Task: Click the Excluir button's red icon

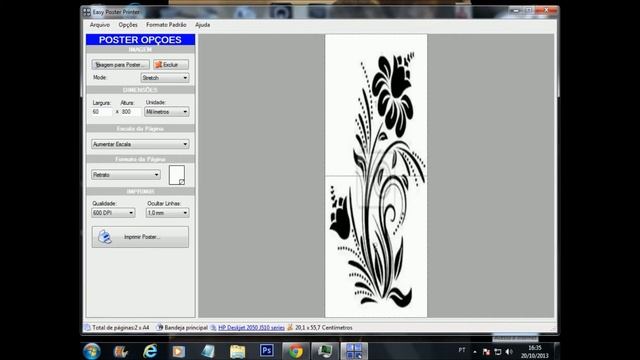Action: coord(158,64)
